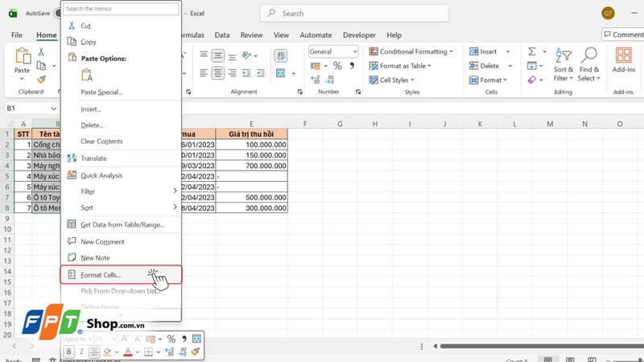This screenshot has height=362, width=644.
Task: Select Paste Special... in context menu
Action: coord(101,92)
